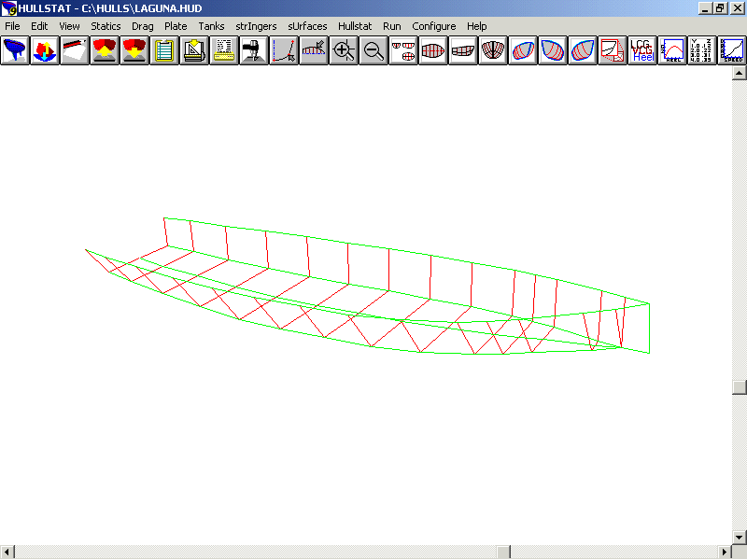Open the Configure menu
This screenshot has height=560, width=747.
coord(433,26)
